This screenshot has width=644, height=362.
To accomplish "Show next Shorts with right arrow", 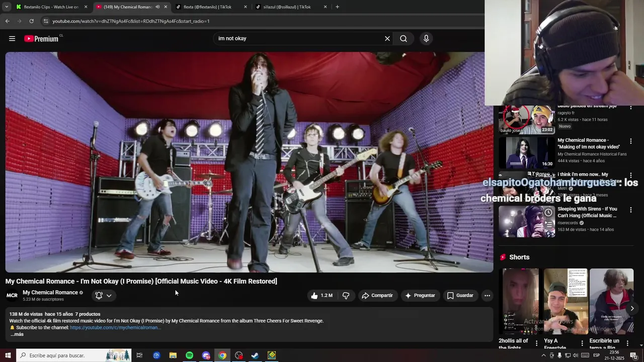I will coord(632,308).
